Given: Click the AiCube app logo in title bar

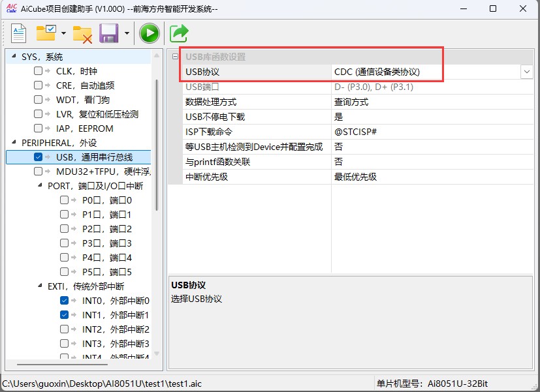Looking at the screenshot, I should 11,8.
